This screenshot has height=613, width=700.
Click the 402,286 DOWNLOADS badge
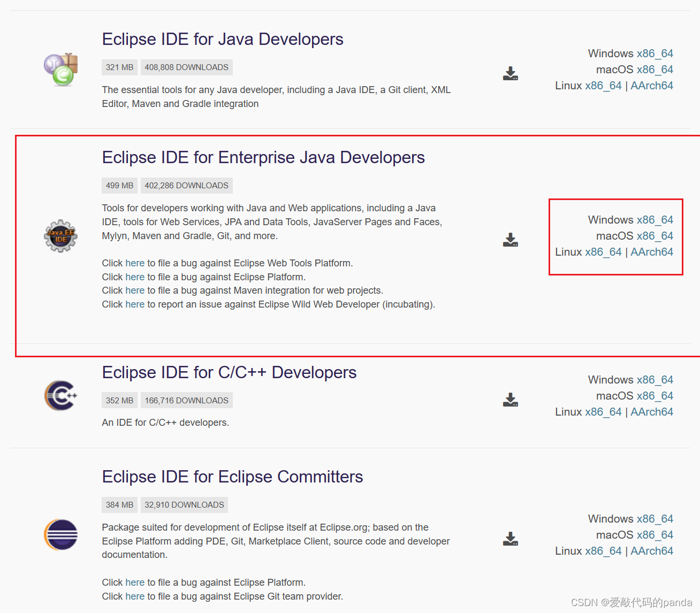[187, 186]
